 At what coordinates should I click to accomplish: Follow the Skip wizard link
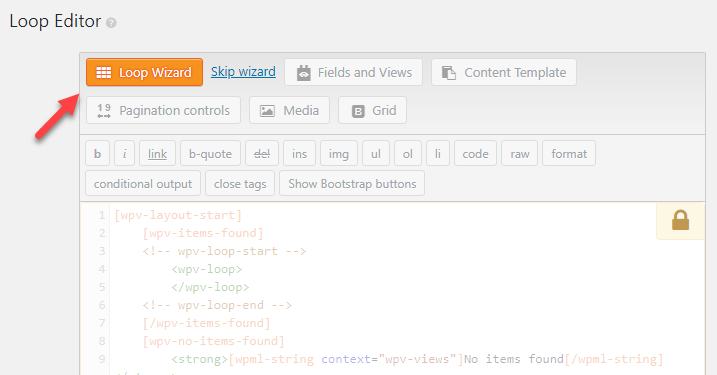[243, 72]
